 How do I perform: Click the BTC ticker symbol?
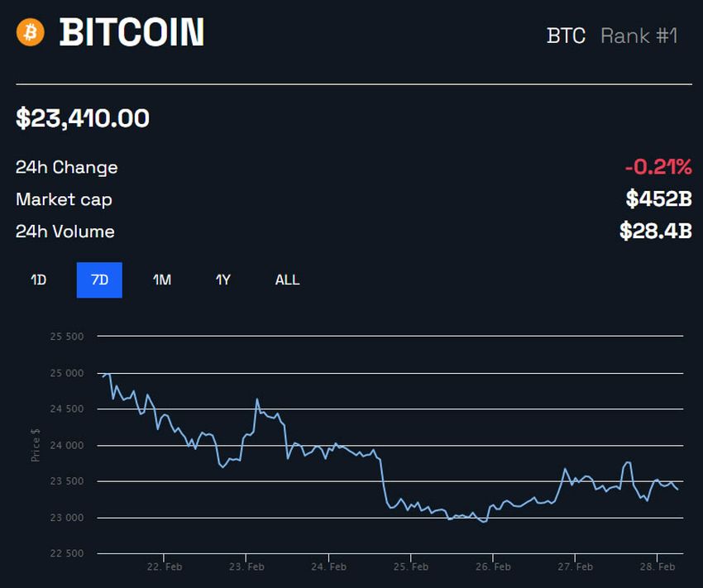pos(566,36)
